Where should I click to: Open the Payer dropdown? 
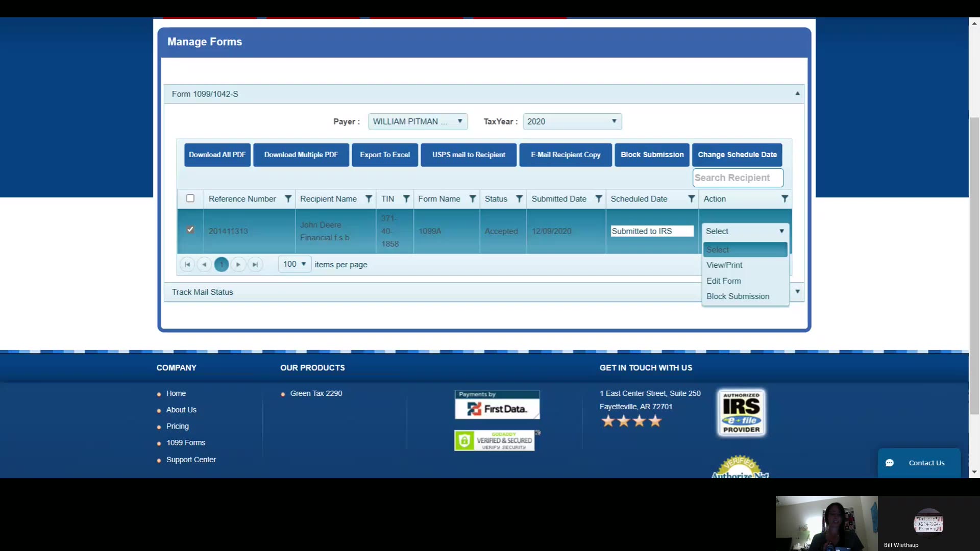(418, 121)
